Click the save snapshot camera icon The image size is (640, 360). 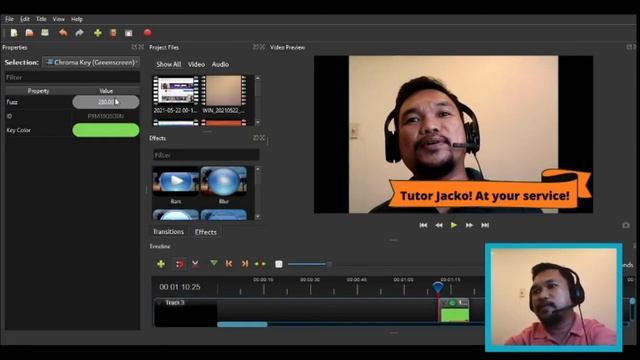click(626, 225)
